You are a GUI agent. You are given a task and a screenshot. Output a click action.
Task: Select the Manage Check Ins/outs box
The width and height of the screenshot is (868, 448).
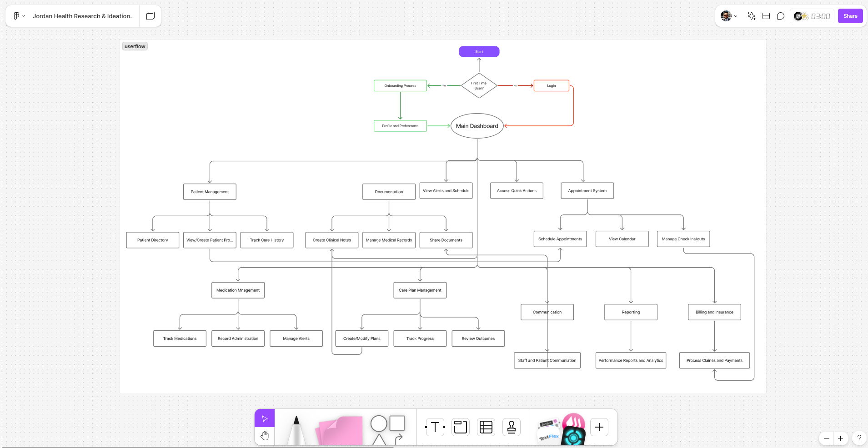pyautogui.click(x=683, y=239)
